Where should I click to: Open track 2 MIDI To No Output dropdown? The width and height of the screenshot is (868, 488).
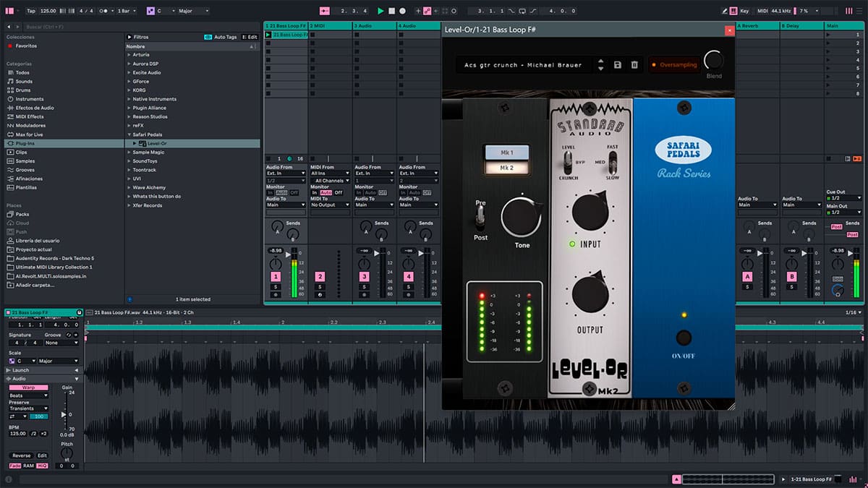tap(331, 205)
